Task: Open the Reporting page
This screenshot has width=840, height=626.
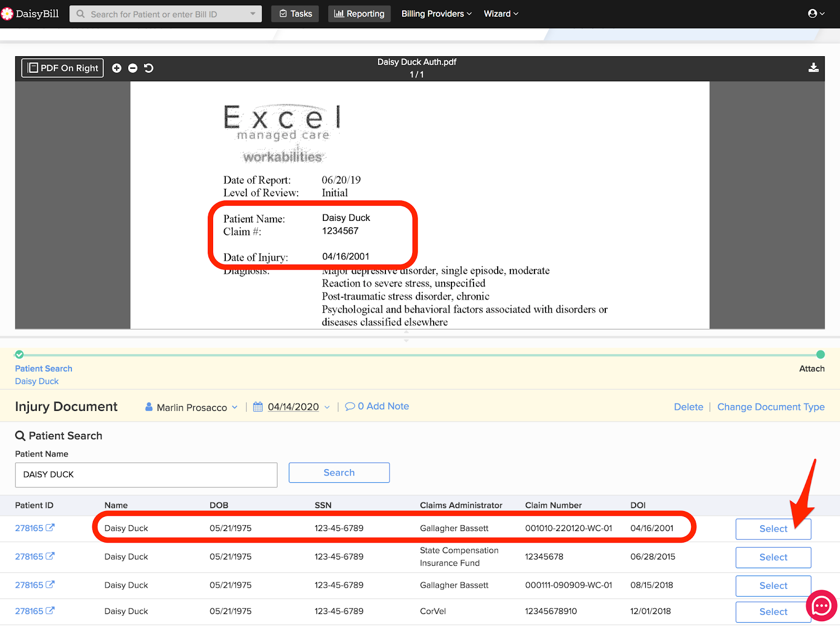Action: click(x=359, y=14)
